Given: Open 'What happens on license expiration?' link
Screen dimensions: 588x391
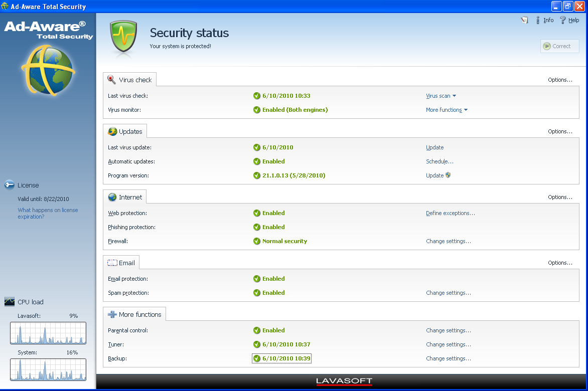Looking at the screenshot, I should [x=48, y=213].
